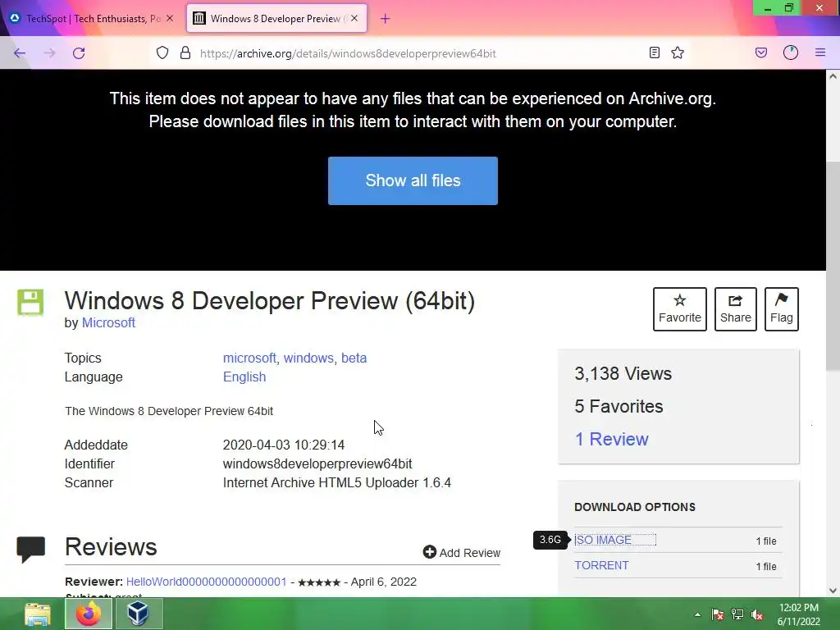
Task: Reload the page with the refresh icon
Action: pos(79,53)
